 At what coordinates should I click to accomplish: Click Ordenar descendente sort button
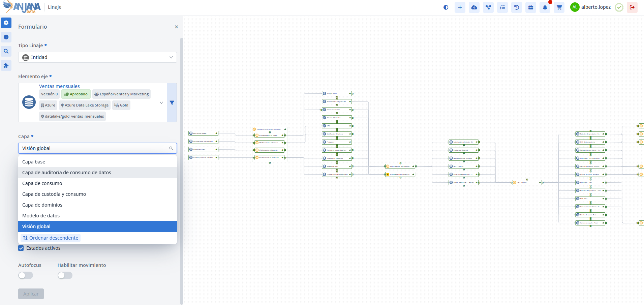click(51, 238)
